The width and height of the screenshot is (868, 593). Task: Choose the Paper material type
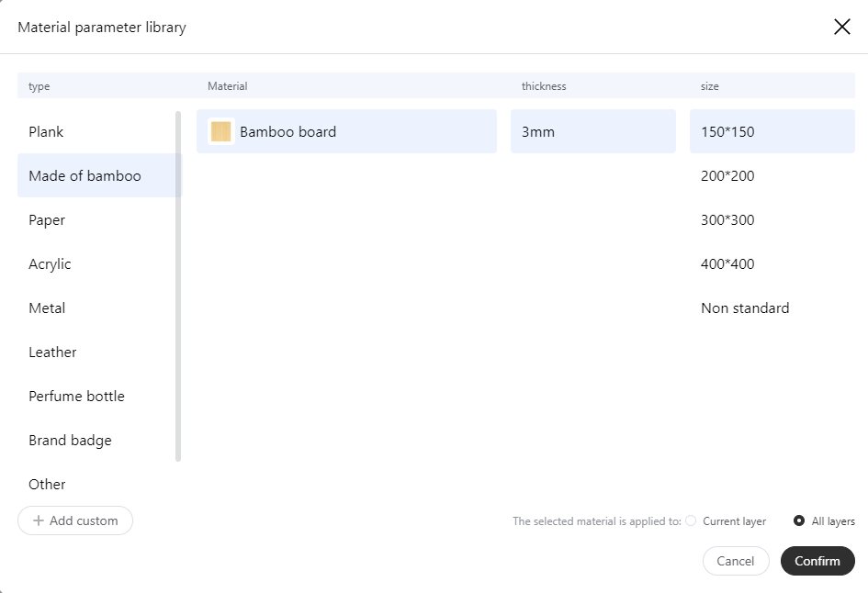tap(99, 219)
